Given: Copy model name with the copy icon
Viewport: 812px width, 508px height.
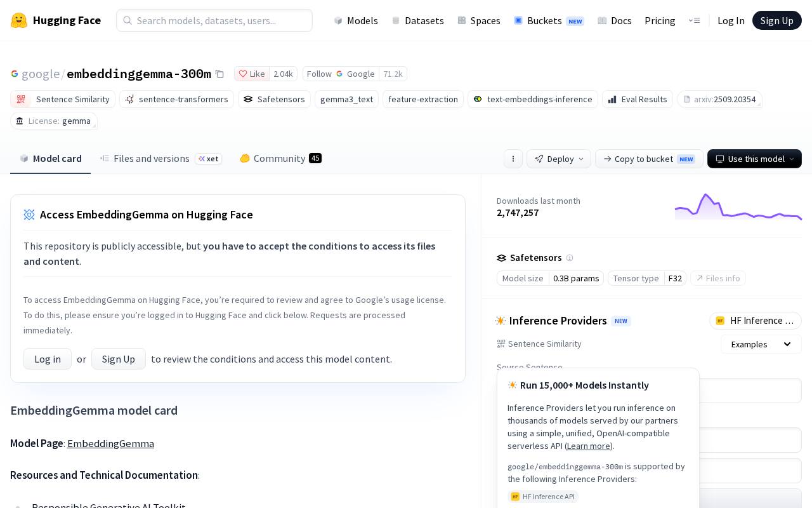Looking at the screenshot, I should point(219,74).
